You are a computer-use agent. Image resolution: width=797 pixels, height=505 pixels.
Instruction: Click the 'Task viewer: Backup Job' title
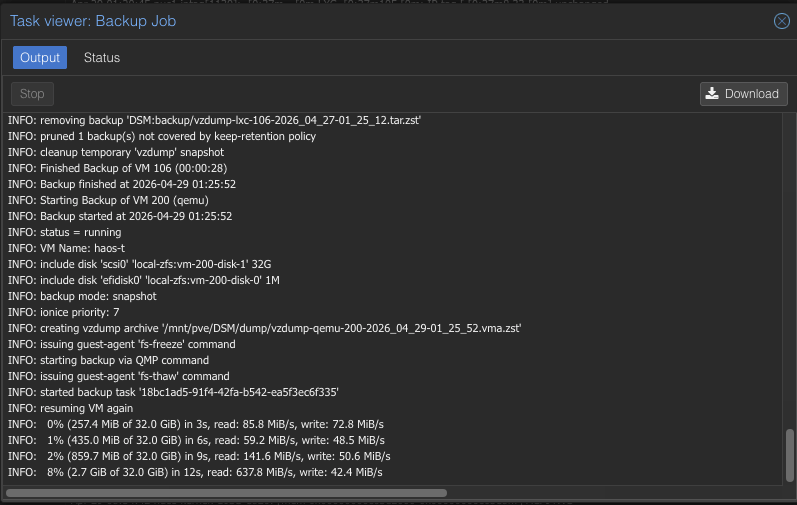click(93, 21)
